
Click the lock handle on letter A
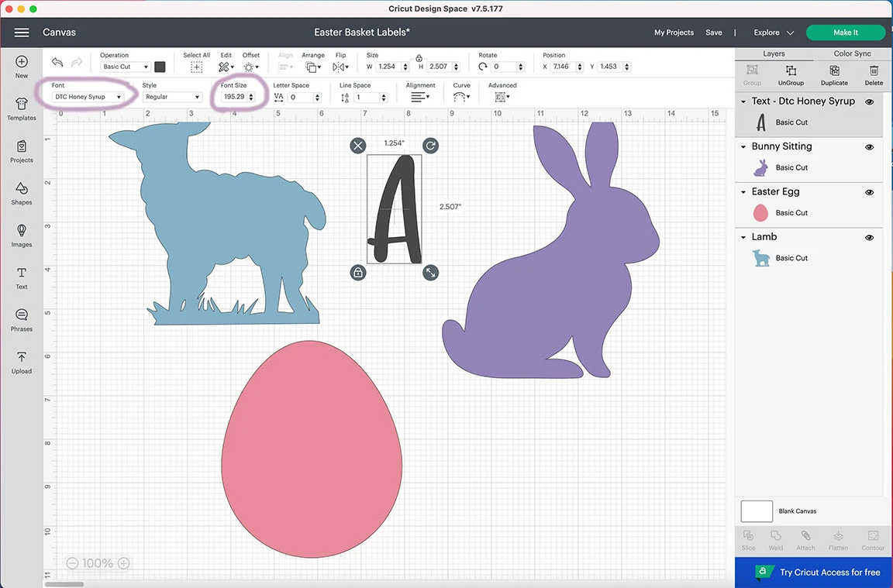[357, 273]
